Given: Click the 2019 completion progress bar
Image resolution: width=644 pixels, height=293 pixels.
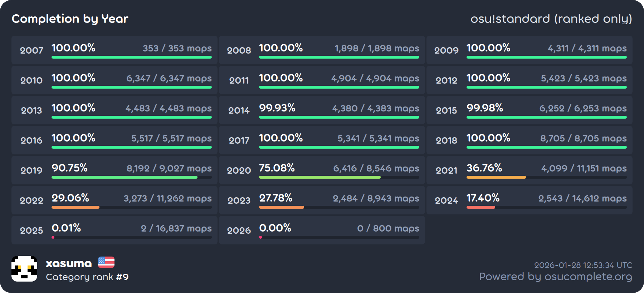Looking at the screenshot, I should tap(125, 177).
